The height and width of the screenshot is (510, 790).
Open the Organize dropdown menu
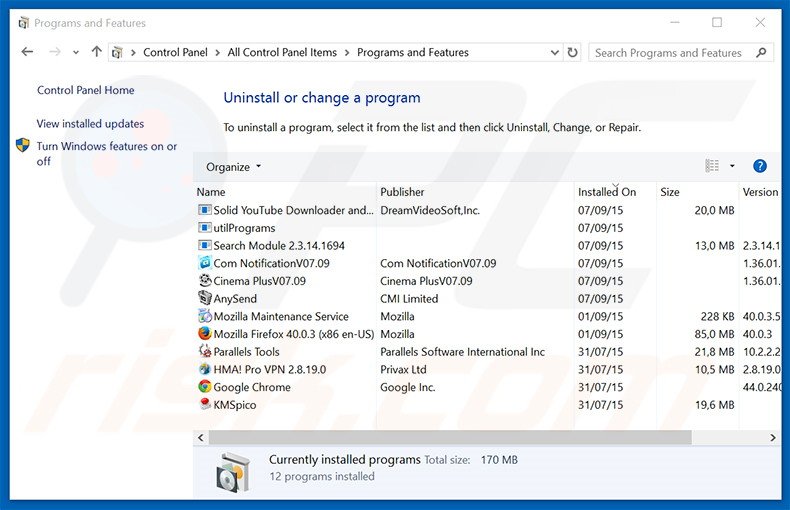tap(233, 167)
